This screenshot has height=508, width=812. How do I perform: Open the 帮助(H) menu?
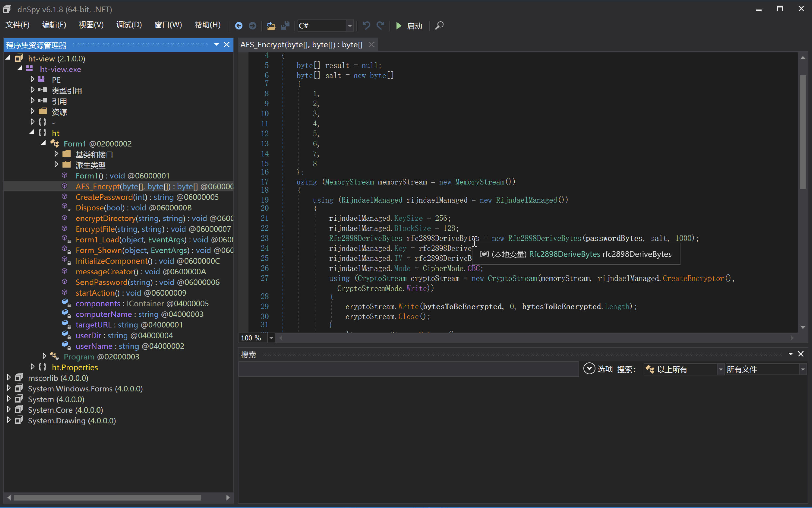208,25
